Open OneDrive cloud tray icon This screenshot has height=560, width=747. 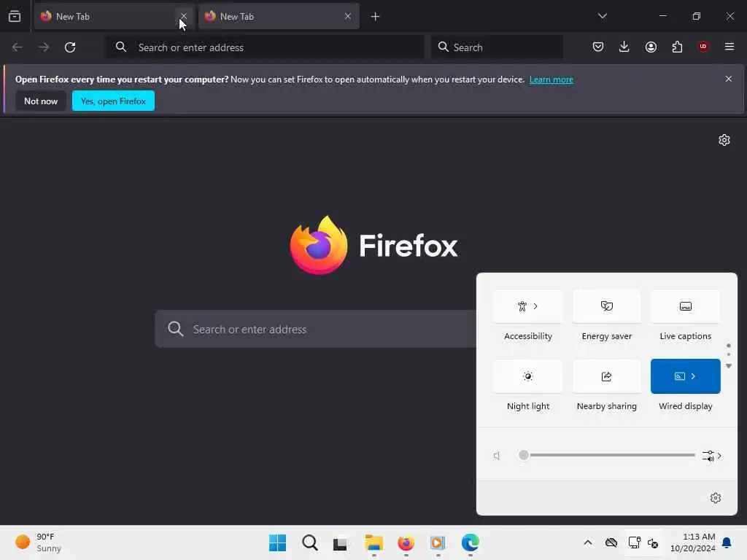(611, 542)
